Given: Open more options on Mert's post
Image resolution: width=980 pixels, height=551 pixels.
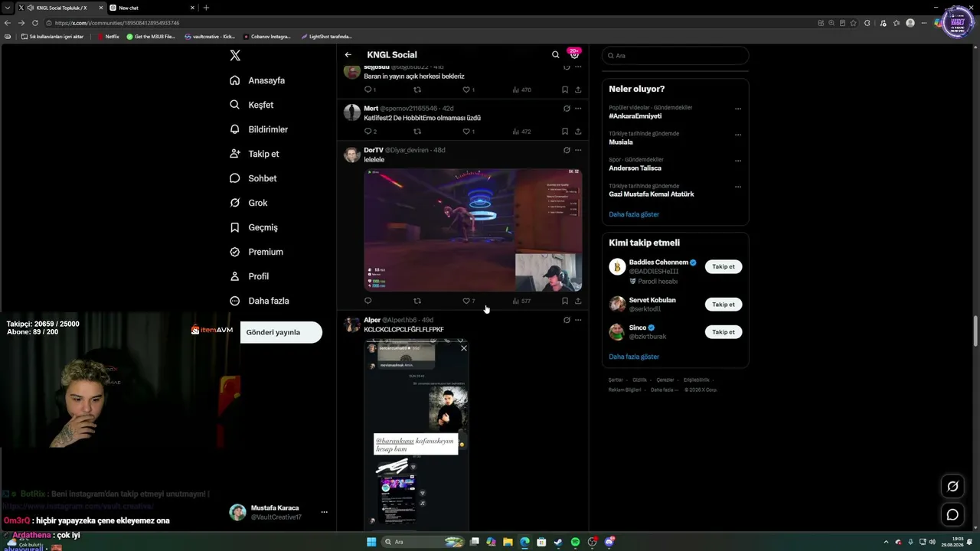Looking at the screenshot, I should (x=578, y=109).
